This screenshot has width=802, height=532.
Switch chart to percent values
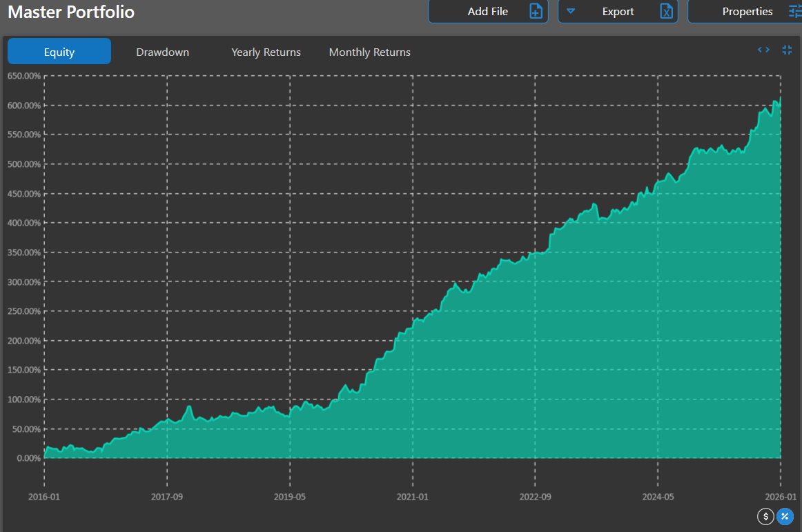tap(785, 517)
